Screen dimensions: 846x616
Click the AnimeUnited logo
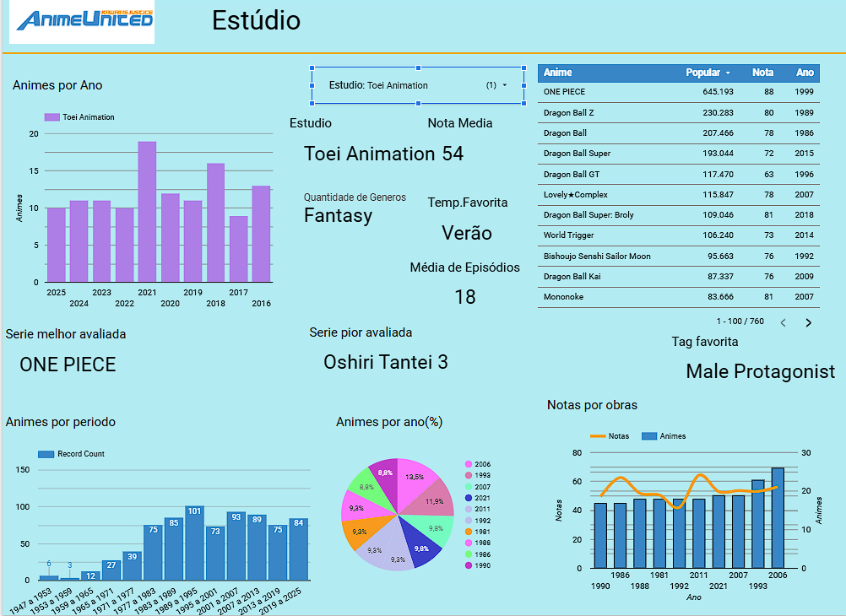82,22
